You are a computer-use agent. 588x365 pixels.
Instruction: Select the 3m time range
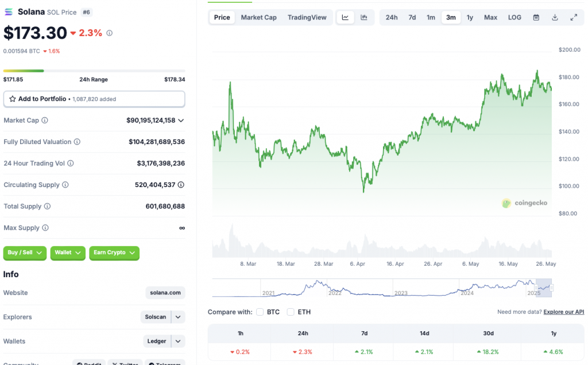pyautogui.click(x=451, y=17)
